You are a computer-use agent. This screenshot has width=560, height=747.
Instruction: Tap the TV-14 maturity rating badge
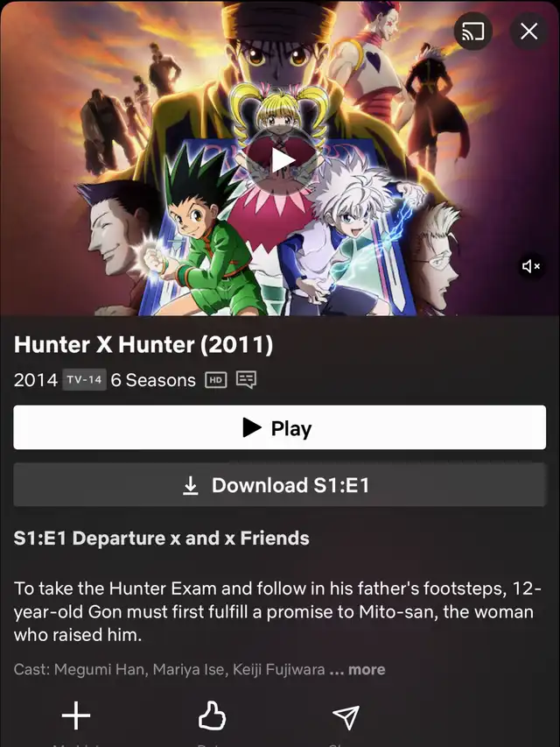tap(84, 380)
